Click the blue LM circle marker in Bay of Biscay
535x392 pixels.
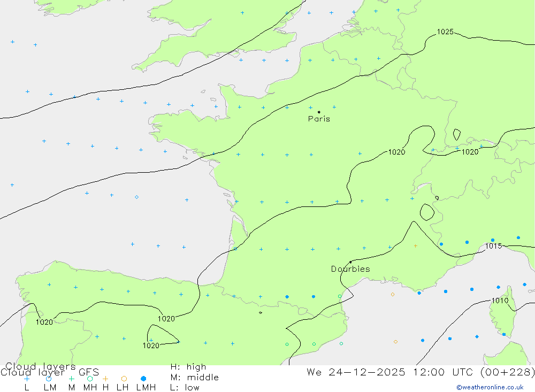(136, 197)
